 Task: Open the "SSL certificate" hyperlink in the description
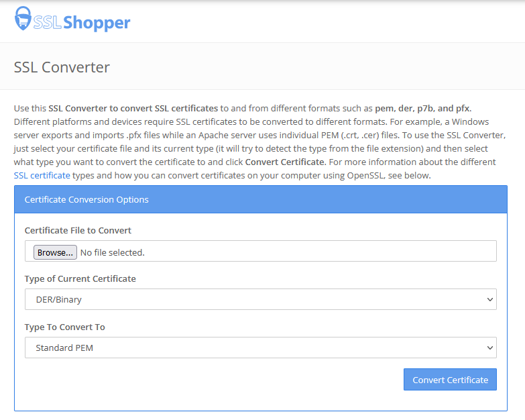[x=42, y=175]
